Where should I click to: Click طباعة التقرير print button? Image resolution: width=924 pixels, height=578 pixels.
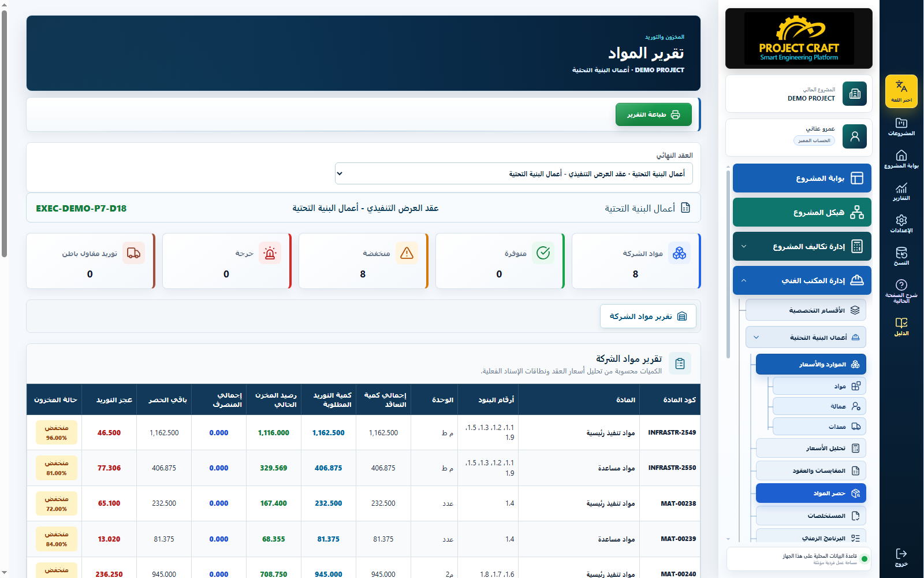653,114
